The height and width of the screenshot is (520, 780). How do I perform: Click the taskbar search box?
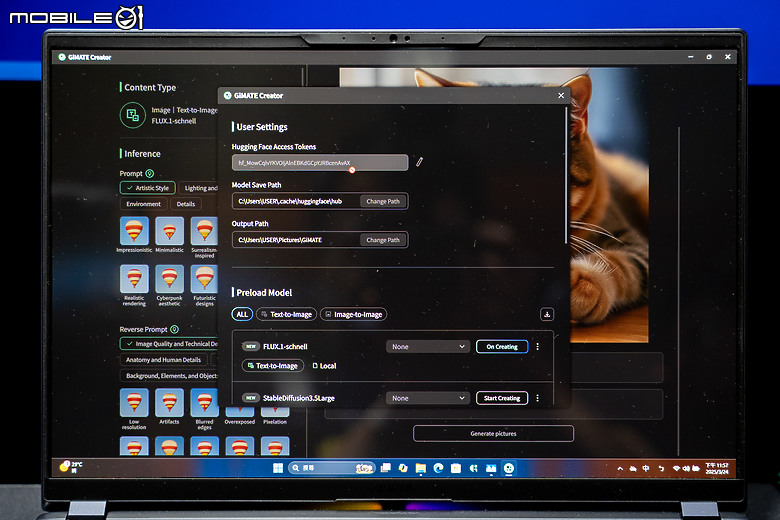click(331, 468)
